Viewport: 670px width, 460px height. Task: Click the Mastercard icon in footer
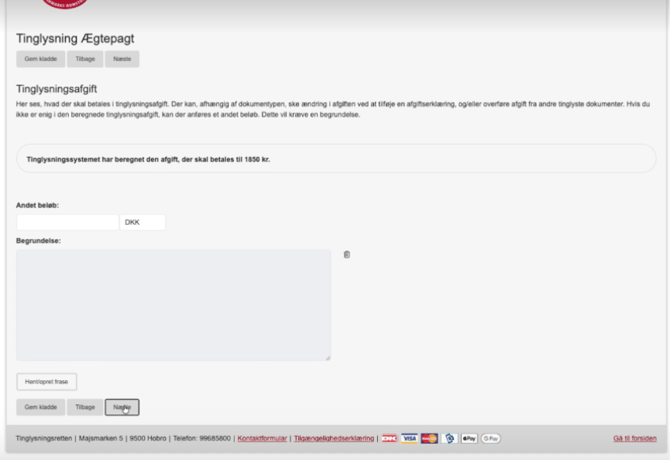(x=429, y=438)
